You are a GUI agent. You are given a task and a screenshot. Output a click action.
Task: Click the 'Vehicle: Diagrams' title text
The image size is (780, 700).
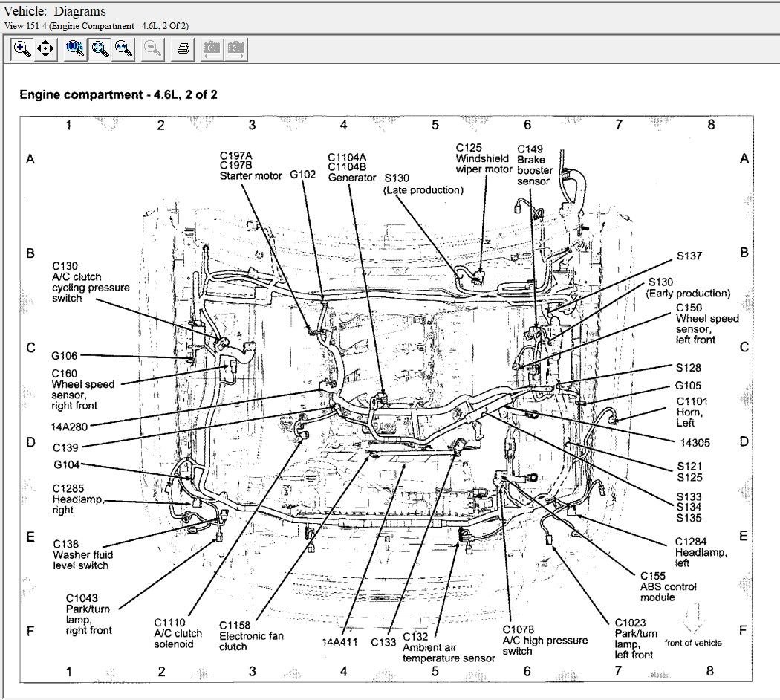55,11
